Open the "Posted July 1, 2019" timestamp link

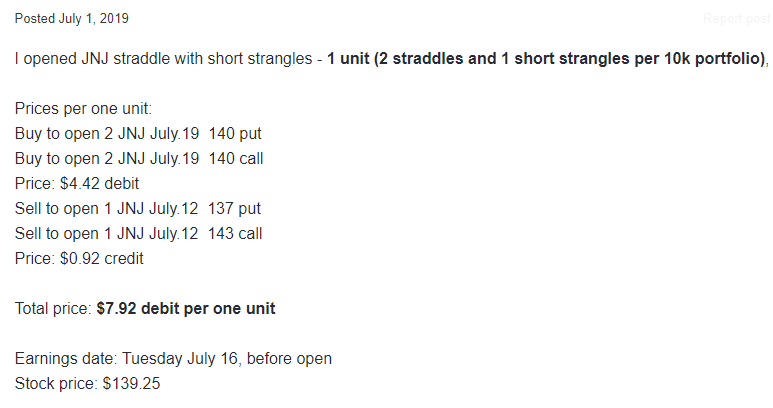[x=71, y=19]
